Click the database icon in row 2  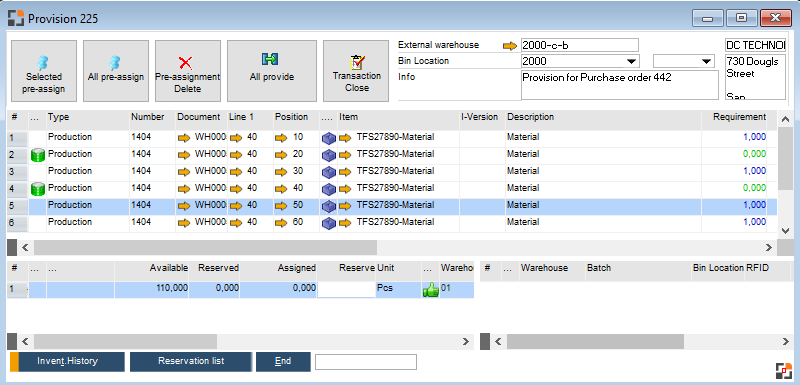(38, 155)
